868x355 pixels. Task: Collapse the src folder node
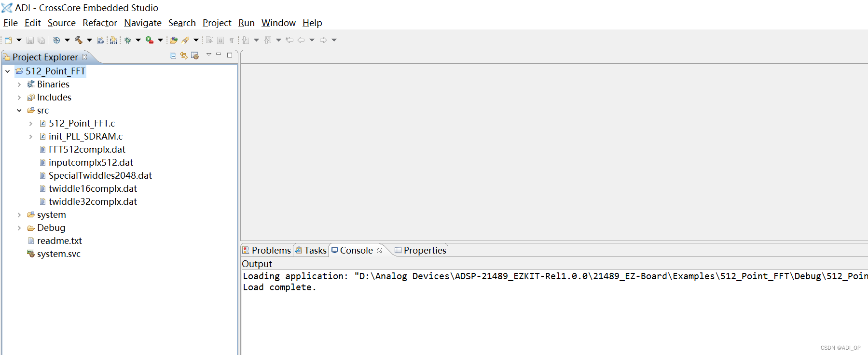click(19, 111)
